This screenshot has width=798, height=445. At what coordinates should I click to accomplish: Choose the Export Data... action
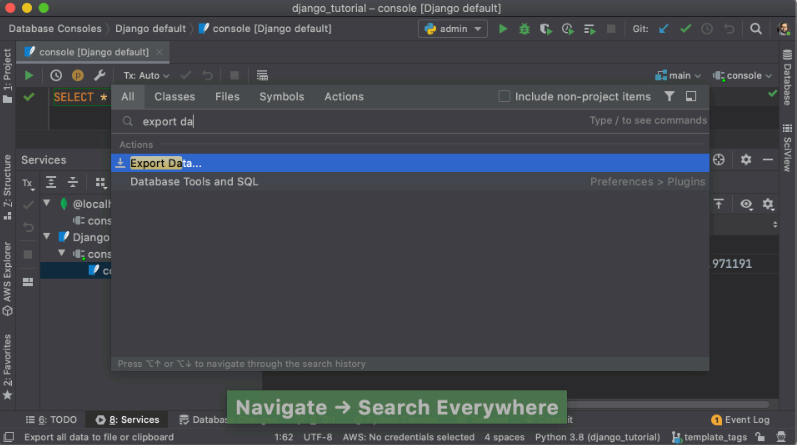coord(410,163)
